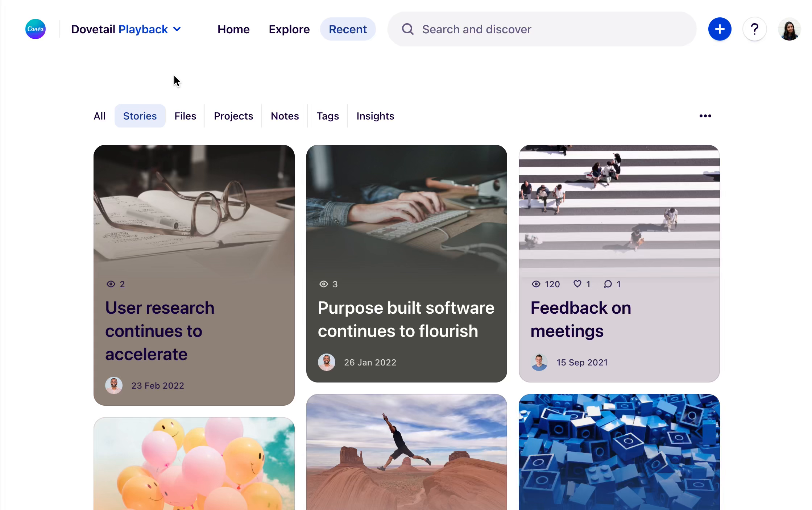Click the comment bubble on Feedback on meetings

(x=608, y=284)
